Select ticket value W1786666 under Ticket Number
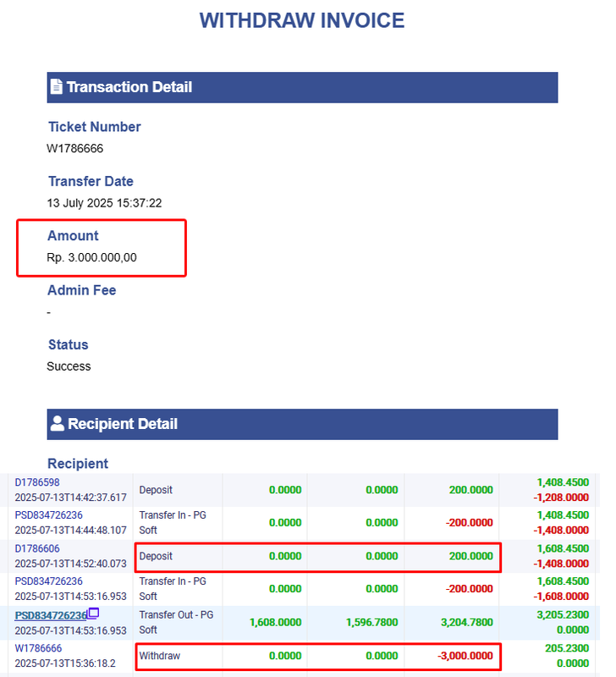The height and width of the screenshot is (677, 616). pos(75,149)
